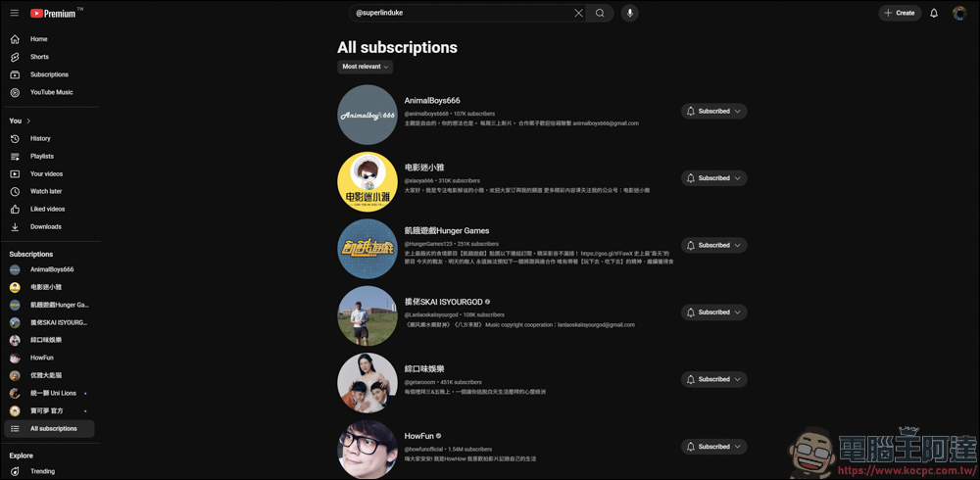Open notifications bell in top bar
980x480 pixels.
tap(934, 13)
